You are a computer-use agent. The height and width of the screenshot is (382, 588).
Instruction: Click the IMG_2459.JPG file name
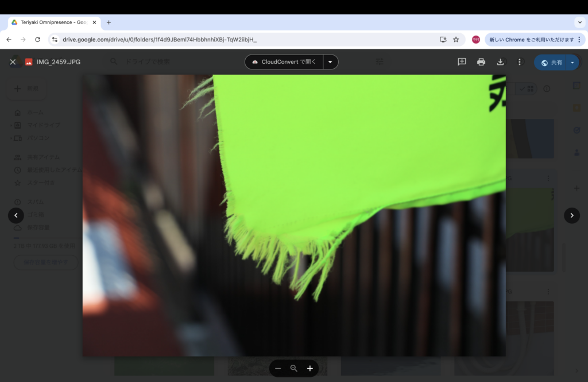[x=59, y=62]
